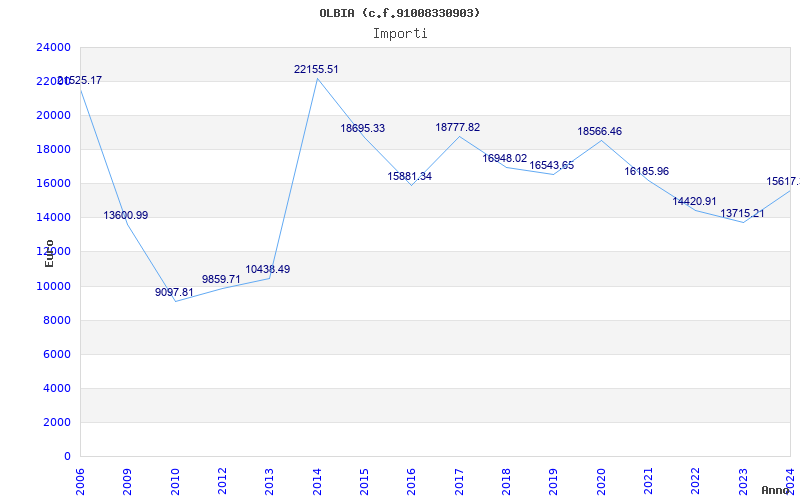Click the y-axis value 2000

click(x=56, y=422)
